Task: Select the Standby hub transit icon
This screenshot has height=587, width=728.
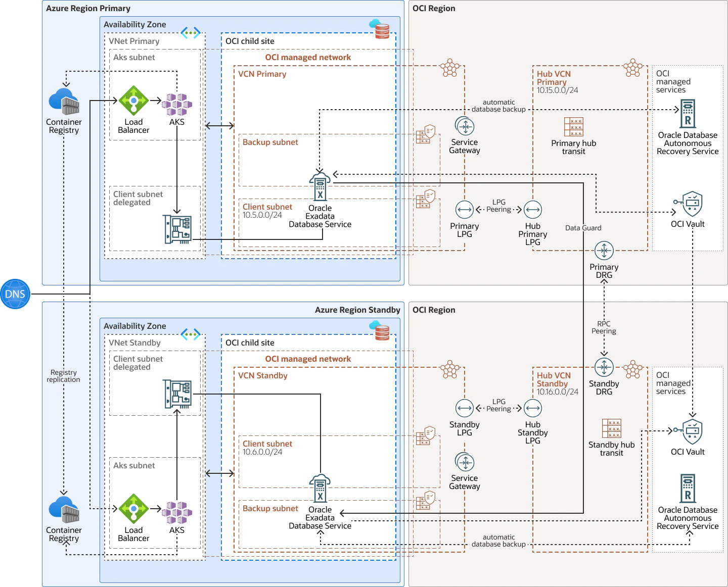Action: click(x=612, y=428)
